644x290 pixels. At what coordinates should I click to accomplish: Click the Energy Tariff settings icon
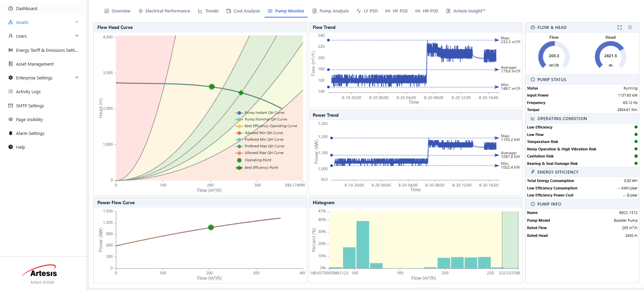click(x=10, y=50)
